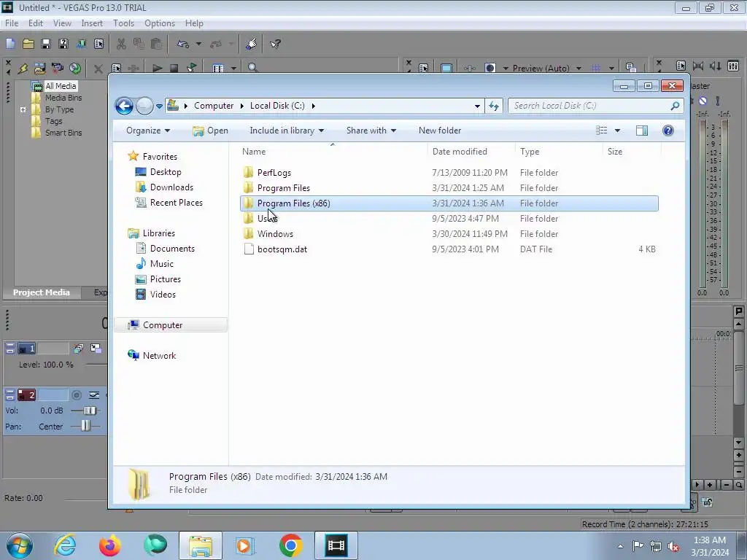Click the New folder button
The height and width of the screenshot is (560, 747).
pos(440,131)
